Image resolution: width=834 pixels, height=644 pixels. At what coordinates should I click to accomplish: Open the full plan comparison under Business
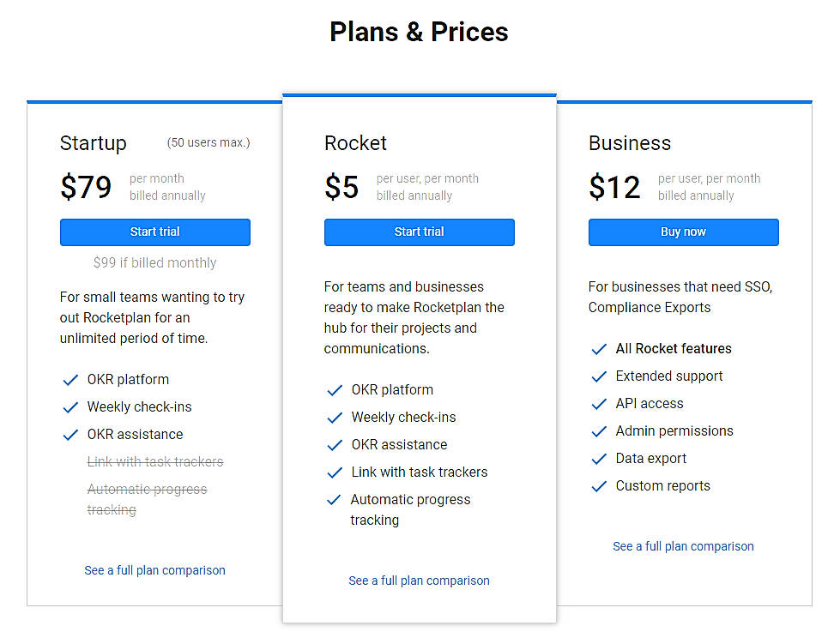click(683, 545)
